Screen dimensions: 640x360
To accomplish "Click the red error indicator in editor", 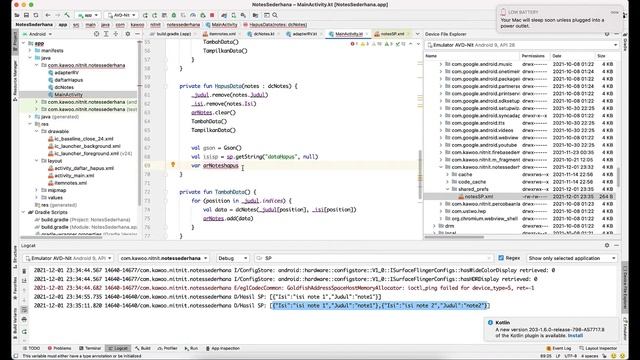I will point(353,44).
